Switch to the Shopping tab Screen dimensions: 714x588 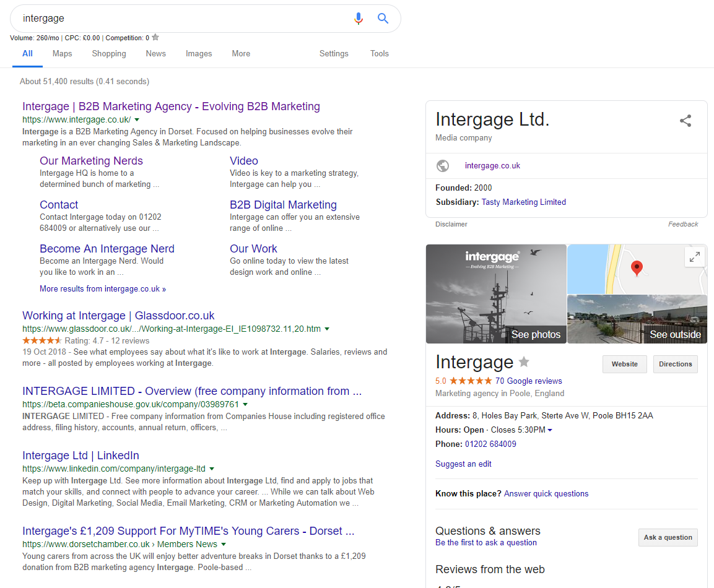click(x=109, y=54)
